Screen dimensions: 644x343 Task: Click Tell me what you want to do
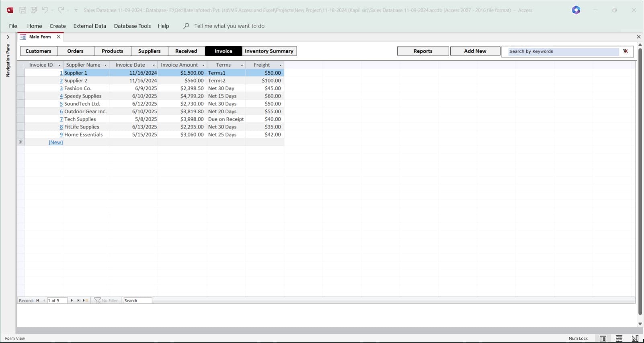(229, 26)
